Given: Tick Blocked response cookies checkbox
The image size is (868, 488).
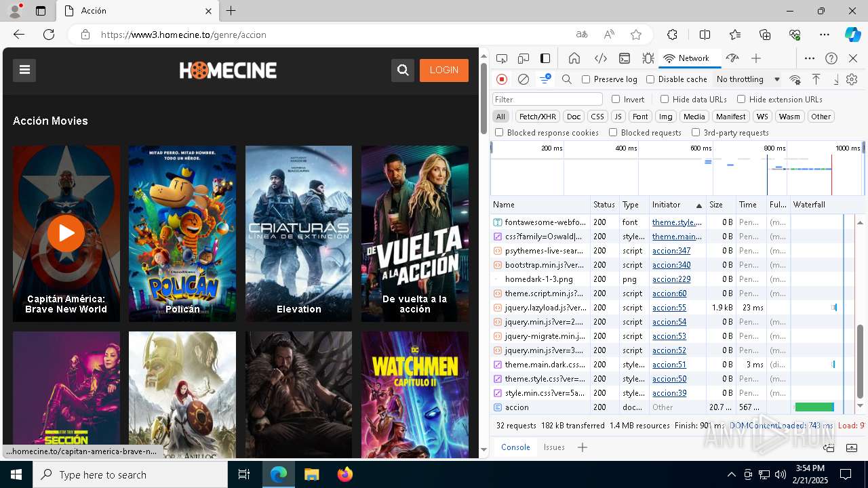Looking at the screenshot, I should [499, 133].
